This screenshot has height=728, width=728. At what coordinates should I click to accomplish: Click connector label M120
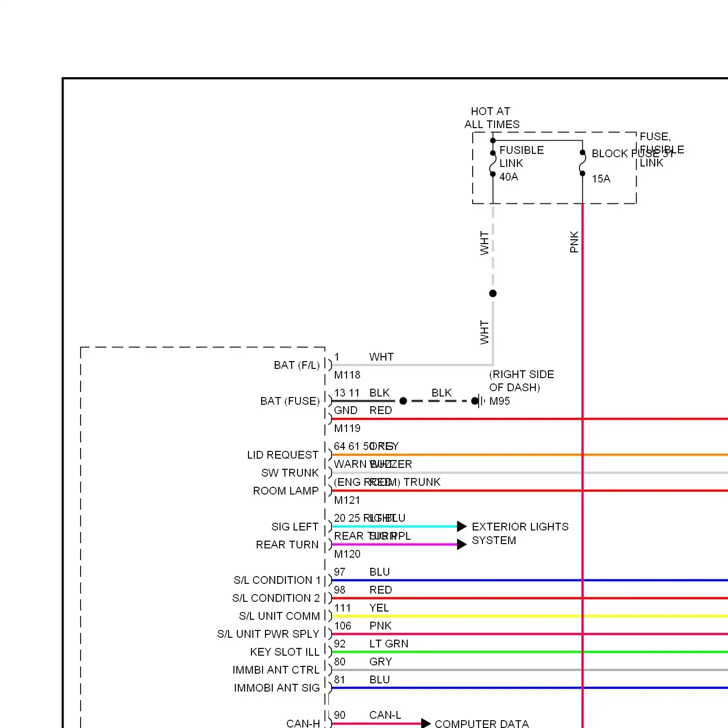click(x=347, y=554)
